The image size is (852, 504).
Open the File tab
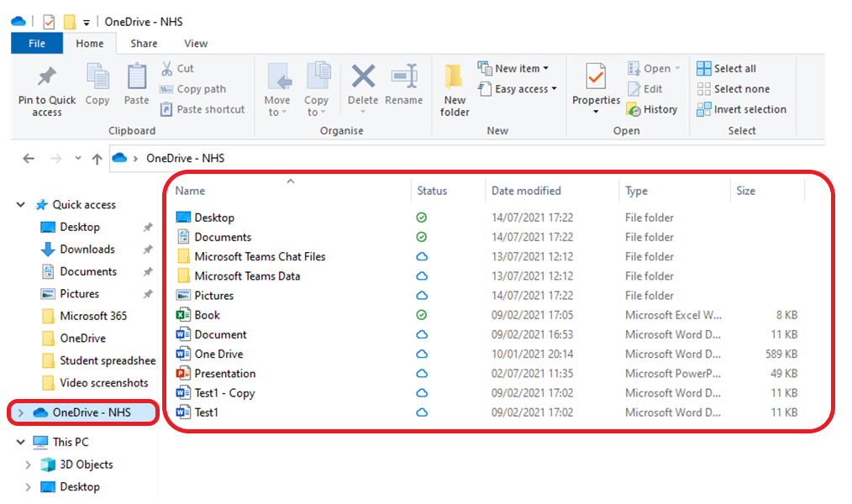pos(37,44)
